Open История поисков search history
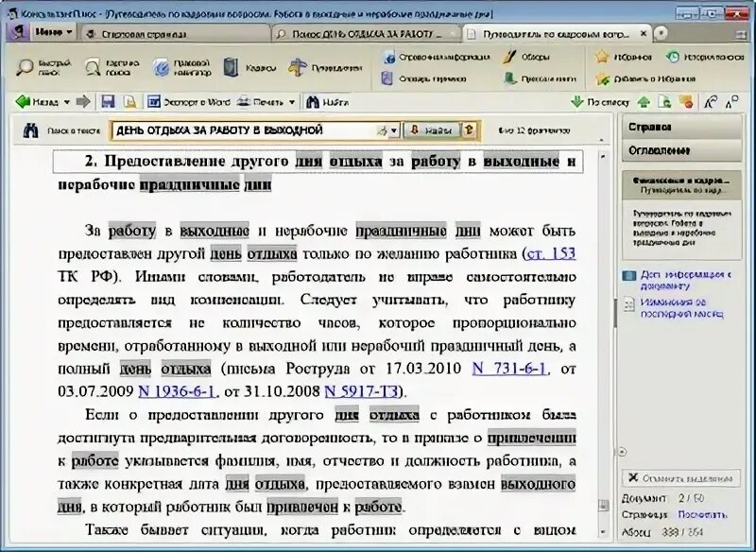Screen dimensions: 756x552 705,57
